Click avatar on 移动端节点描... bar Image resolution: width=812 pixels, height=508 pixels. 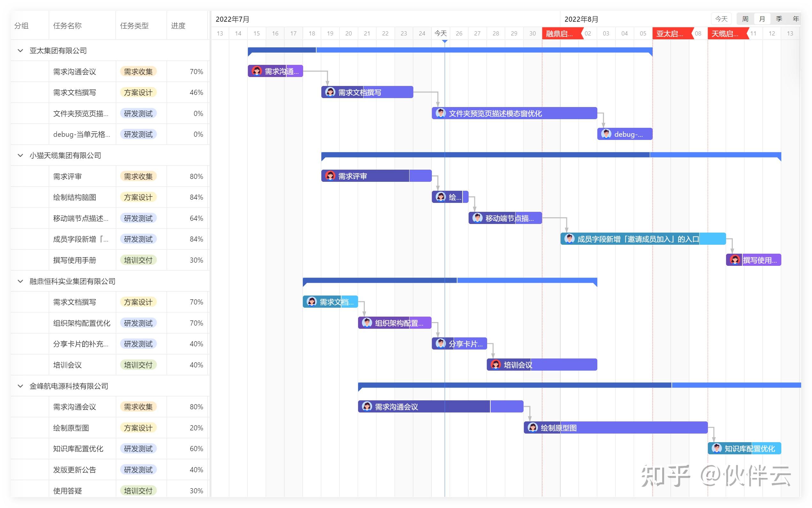(x=477, y=218)
